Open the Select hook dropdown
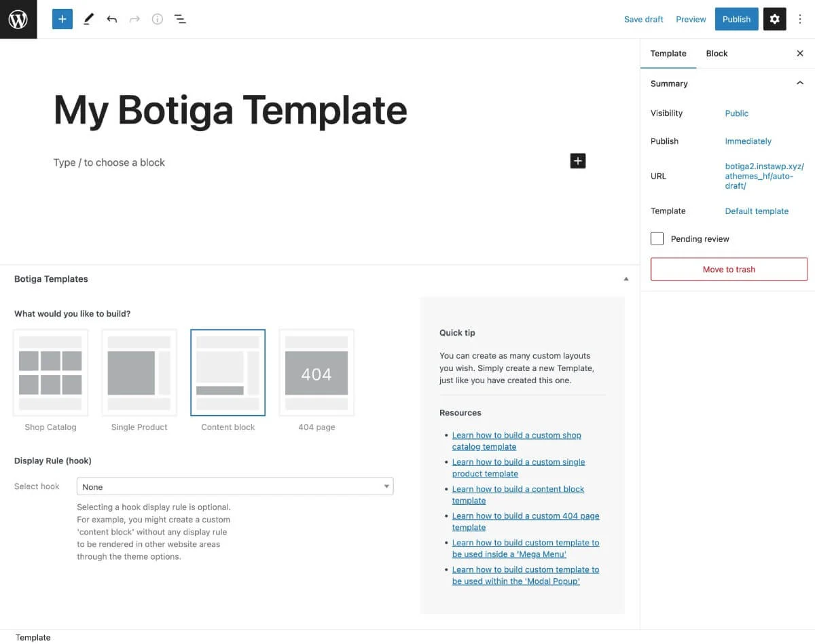 tap(235, 486)
